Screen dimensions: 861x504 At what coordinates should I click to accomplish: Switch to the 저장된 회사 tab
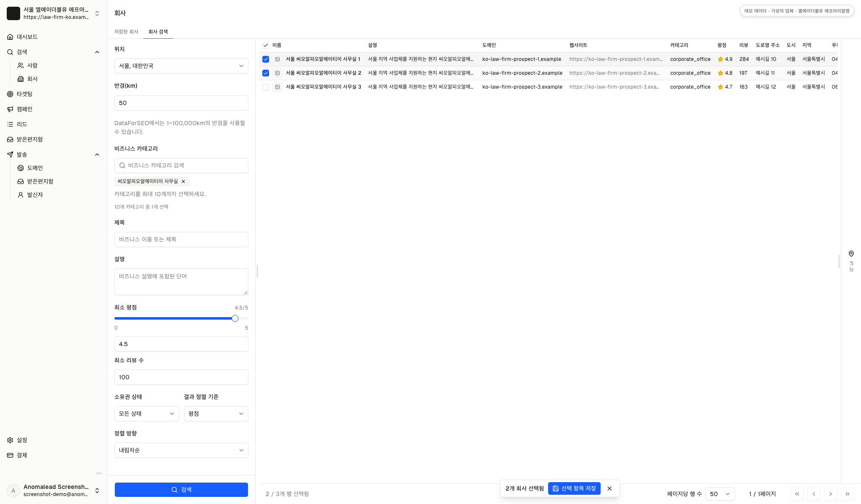(126, 32)
